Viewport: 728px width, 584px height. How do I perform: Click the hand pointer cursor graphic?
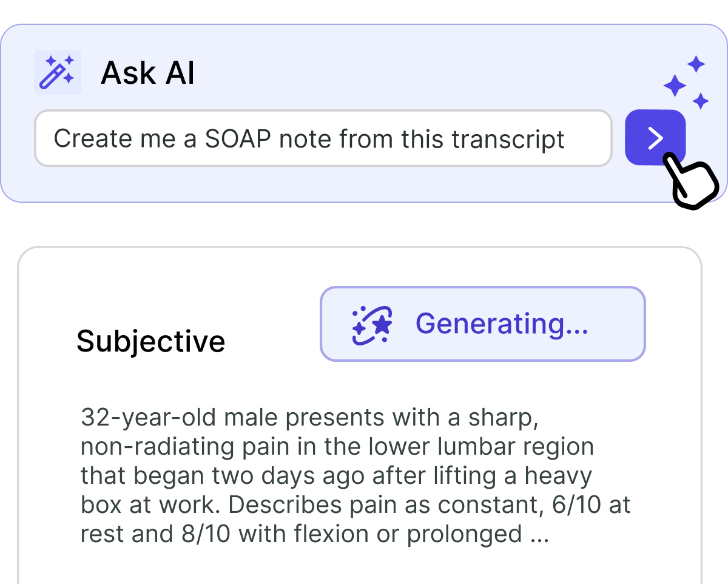pos(690,181)
